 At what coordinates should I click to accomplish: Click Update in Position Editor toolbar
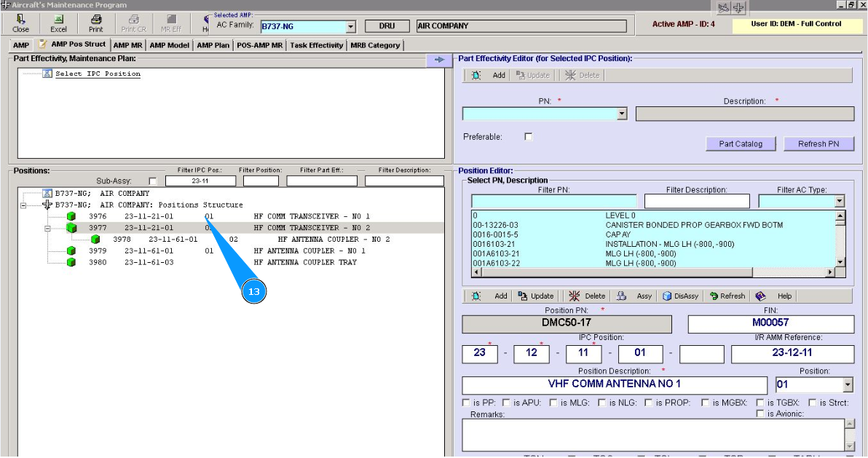click(x=536, y=296)
